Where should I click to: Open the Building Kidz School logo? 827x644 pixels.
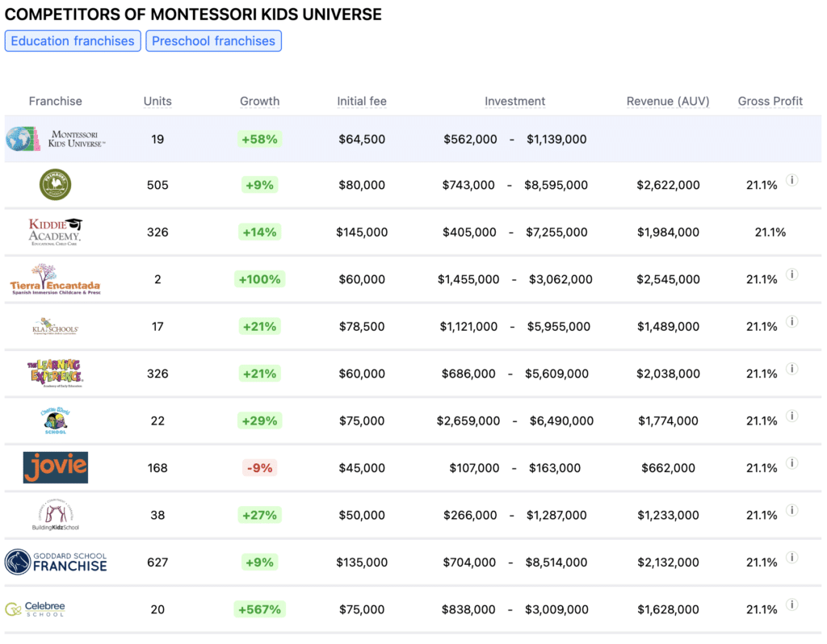(56, 514)
